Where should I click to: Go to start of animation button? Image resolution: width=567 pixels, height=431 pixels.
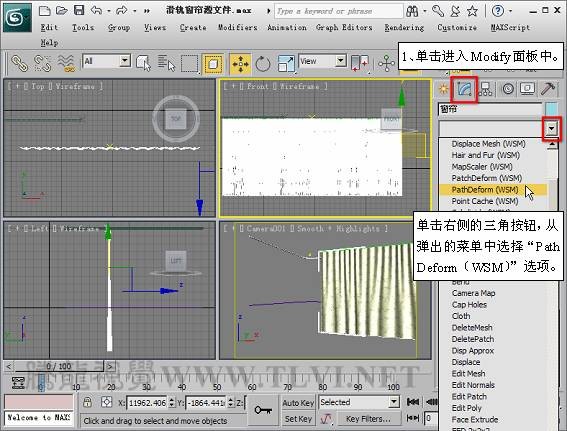413,402
